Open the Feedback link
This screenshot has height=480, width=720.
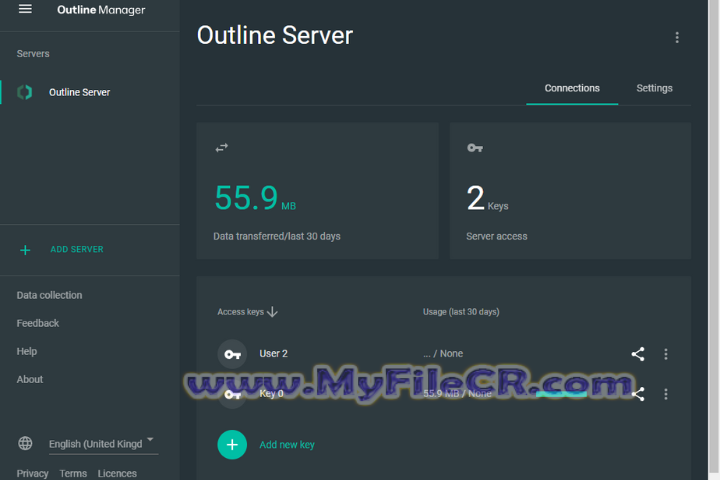(x=38, y=323)
